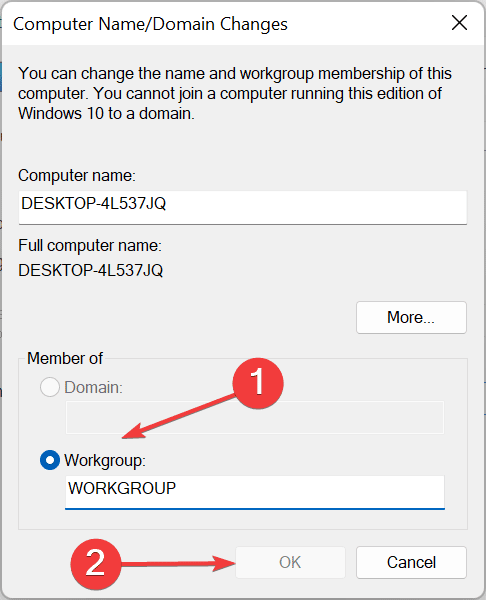486x600 pixels.
Task: Focus the WORKGROUP name input field
Action: point(255,492)
